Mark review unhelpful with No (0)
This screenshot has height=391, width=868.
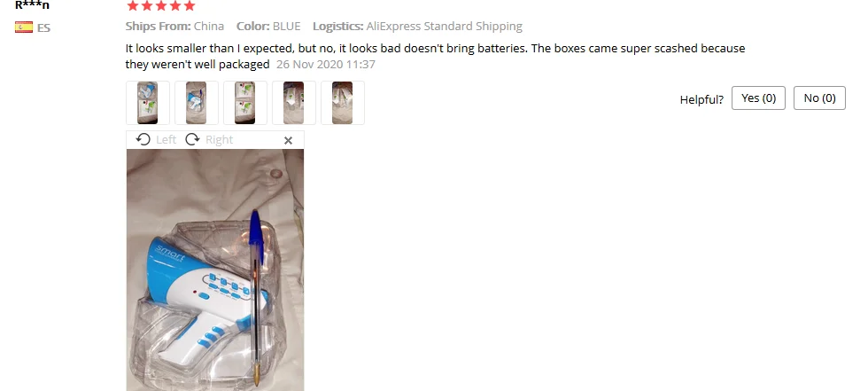tap(819, 98)
